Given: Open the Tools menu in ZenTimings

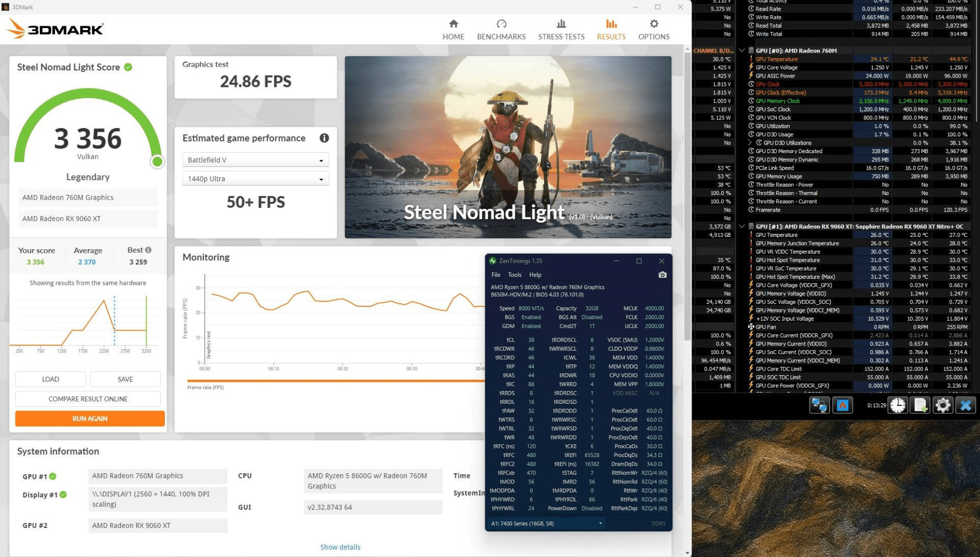Looking at the screenshot, I should tap(514, 275).
